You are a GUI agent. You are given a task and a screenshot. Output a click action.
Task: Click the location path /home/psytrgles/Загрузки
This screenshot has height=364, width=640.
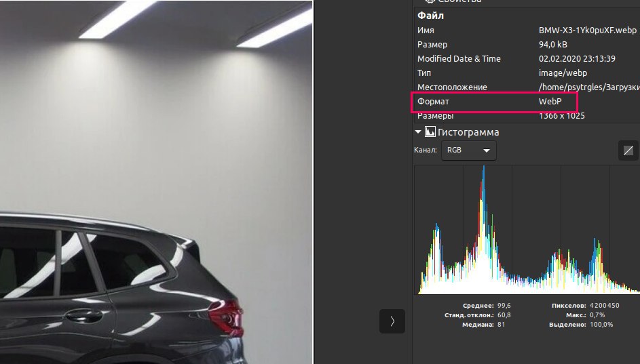(589, 87)
